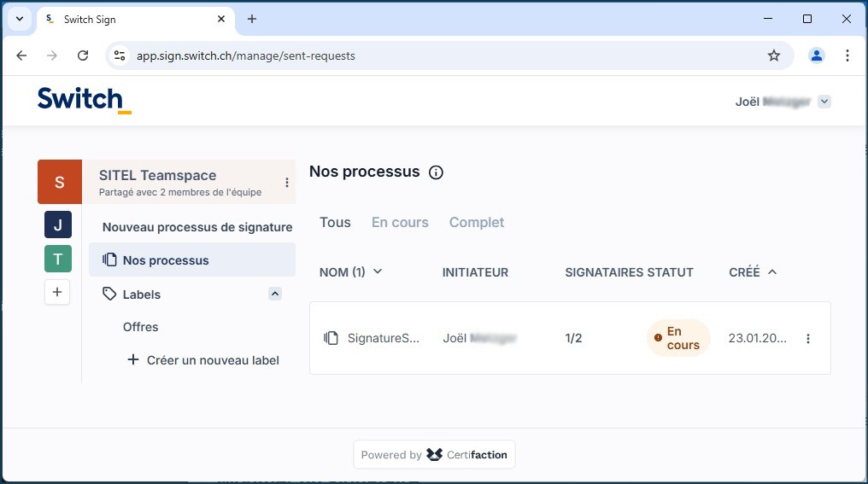Add a new teamspace with plus button
The height and width of the screenshot is (484, 868).
point(57,292)
